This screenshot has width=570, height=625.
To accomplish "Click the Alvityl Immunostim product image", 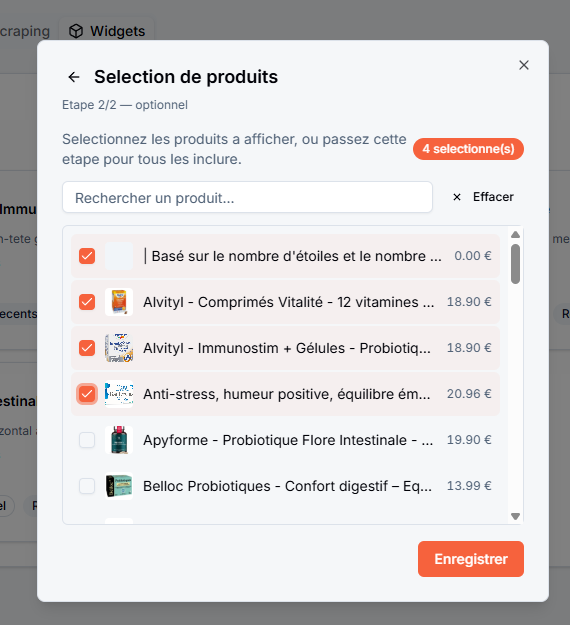I will (x=119, y=348).
